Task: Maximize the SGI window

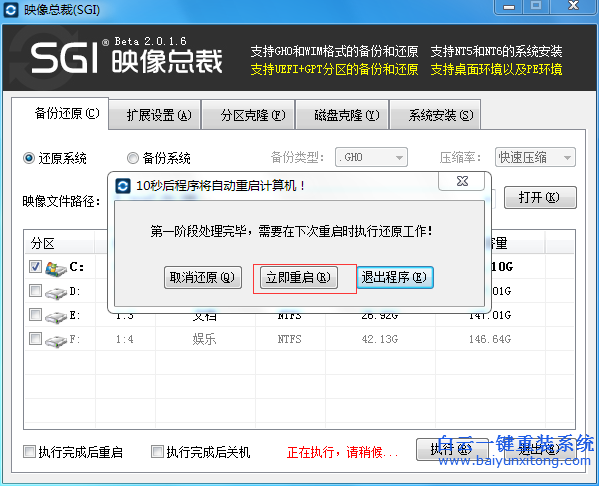Action: (536, 6)
